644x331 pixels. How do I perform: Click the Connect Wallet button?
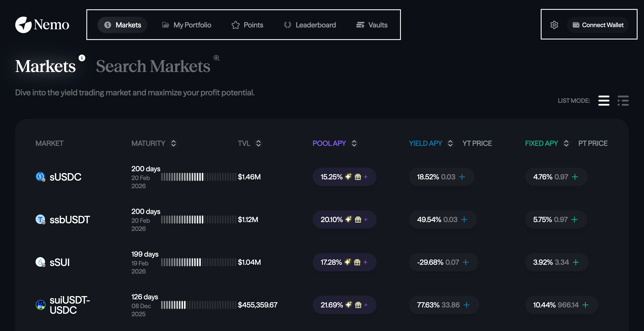pyautogui.click(x=598, y=25)
